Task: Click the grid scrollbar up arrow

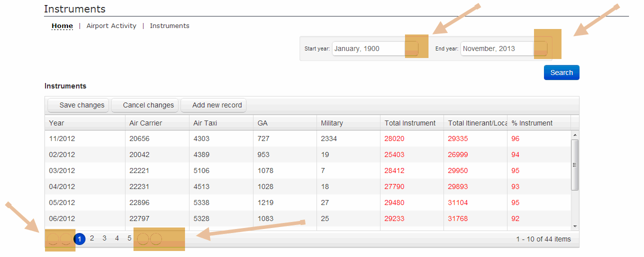Action: pyautogui.click(x=574, y=135)
